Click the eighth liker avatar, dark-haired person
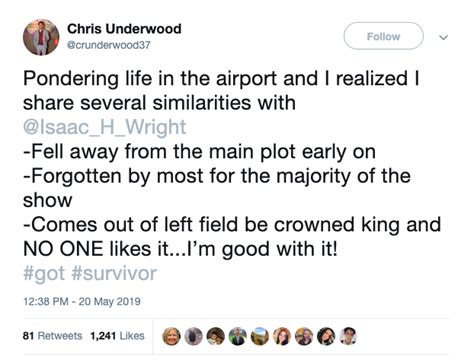 pyautogui.click(x=326, y=336)
